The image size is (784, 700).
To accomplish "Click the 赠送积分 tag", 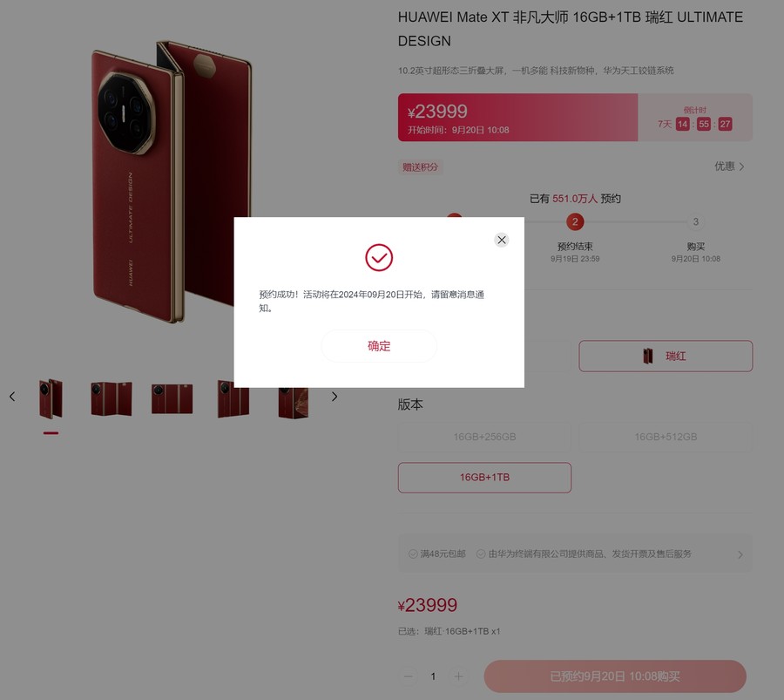I will coord(420,167).
